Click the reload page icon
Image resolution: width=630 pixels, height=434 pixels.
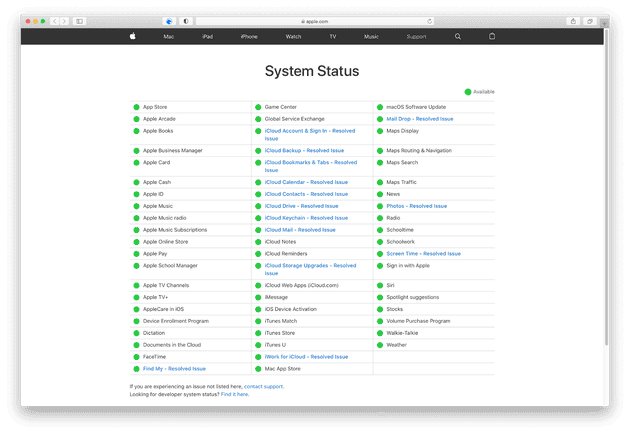point(430,21)
